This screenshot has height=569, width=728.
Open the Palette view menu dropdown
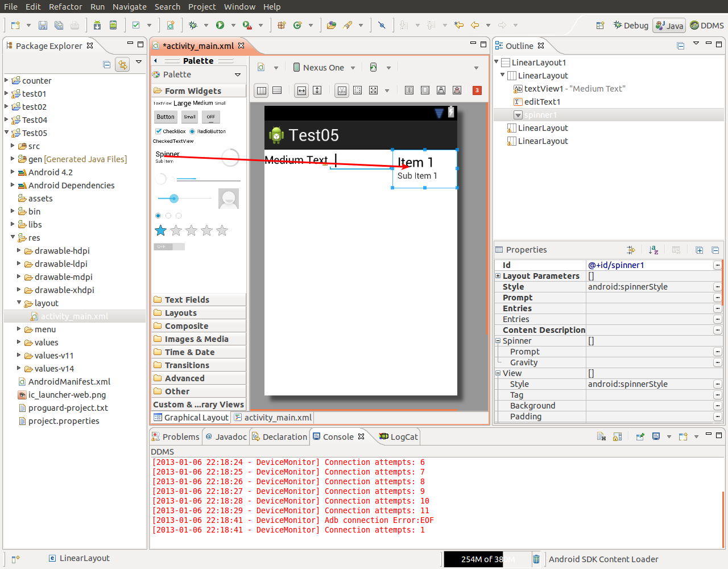(x=238, y=75)
